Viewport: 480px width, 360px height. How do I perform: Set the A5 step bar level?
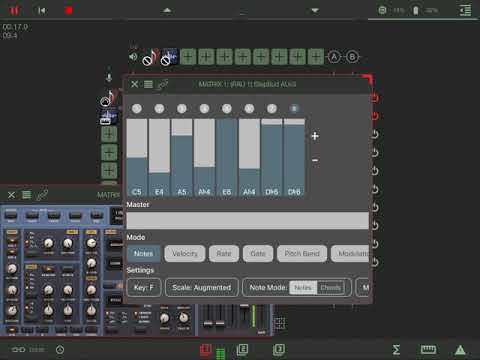coord(182,157)
